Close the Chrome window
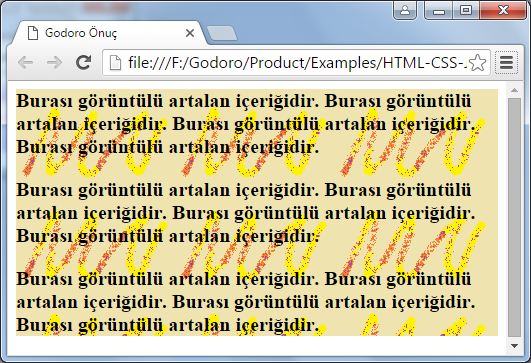 click(x=503, y=10)
